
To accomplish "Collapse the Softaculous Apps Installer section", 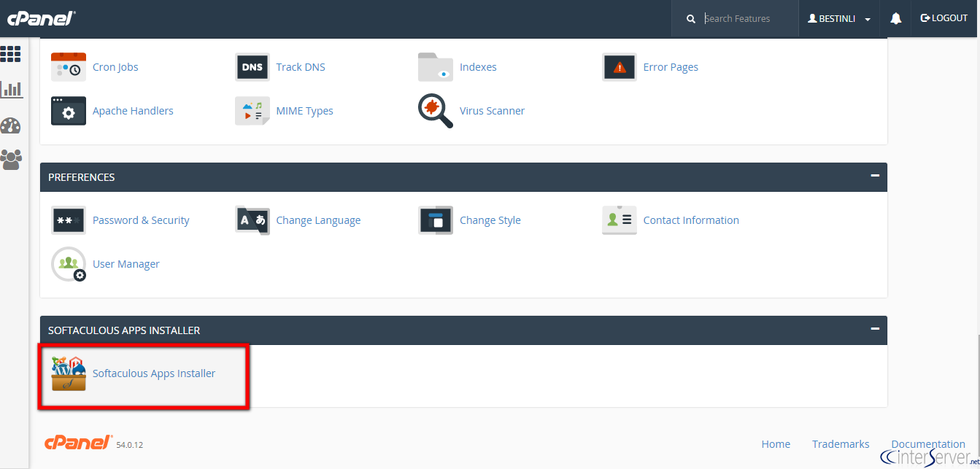I will tap(874, 330).
